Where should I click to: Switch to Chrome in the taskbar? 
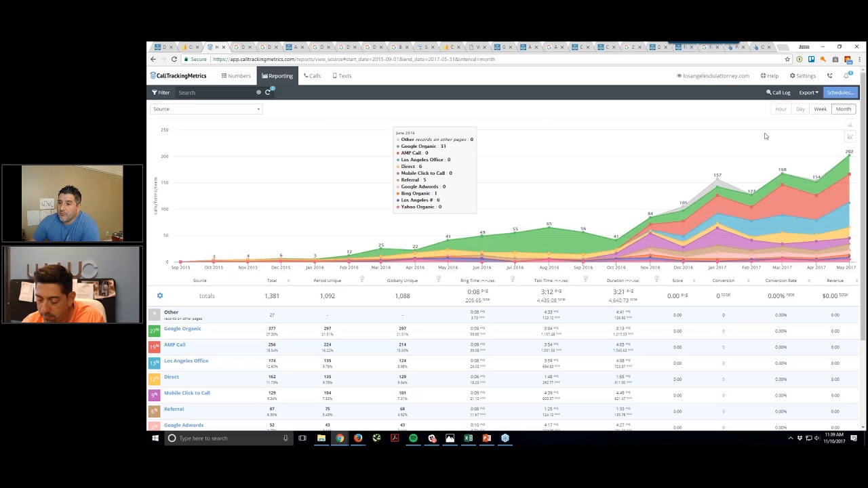pos(340,439)
